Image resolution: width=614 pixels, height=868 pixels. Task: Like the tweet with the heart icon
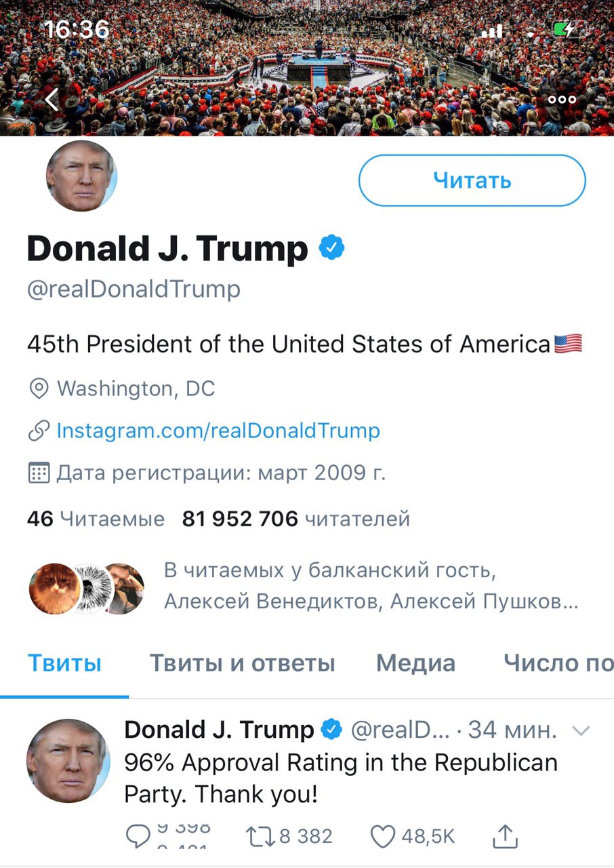383,837
